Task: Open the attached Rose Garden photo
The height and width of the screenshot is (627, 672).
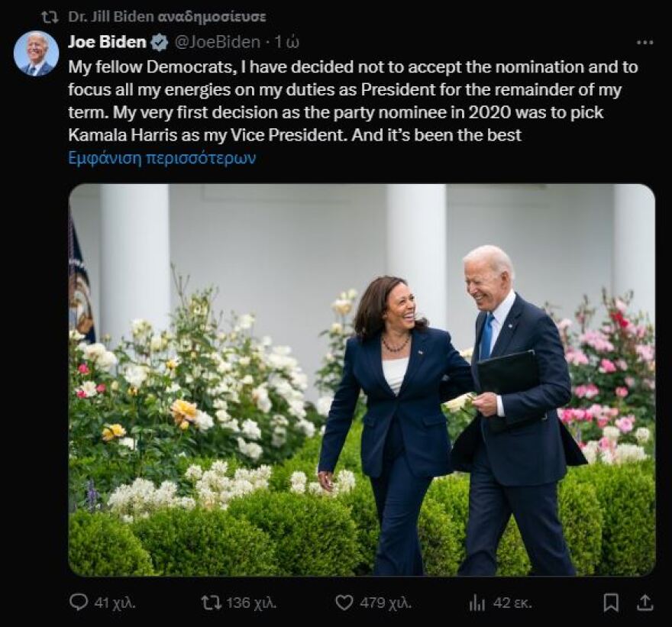Action: 361,380
